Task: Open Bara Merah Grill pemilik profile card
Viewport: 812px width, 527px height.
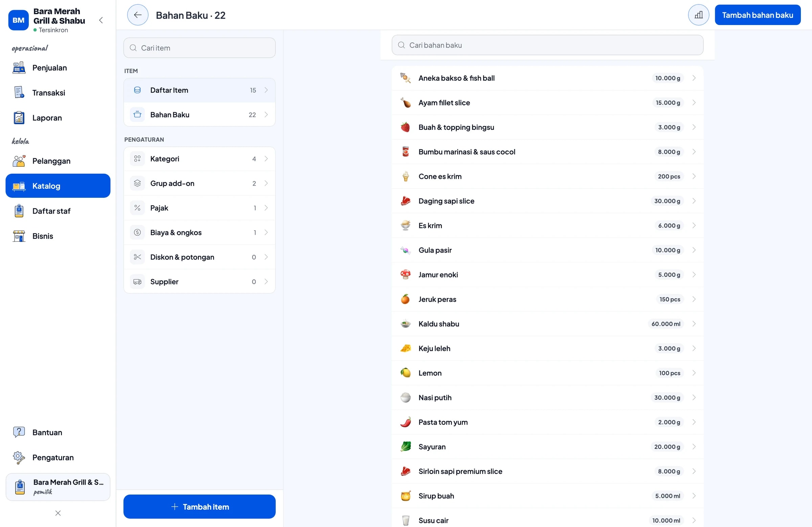Action: pyautogui.click(x=58, y=487)
